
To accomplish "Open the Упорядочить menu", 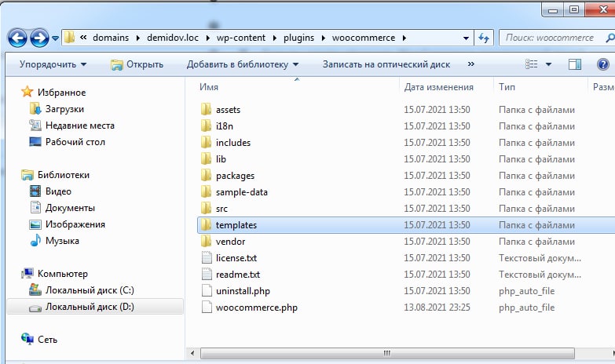I will tap(53, 64).
